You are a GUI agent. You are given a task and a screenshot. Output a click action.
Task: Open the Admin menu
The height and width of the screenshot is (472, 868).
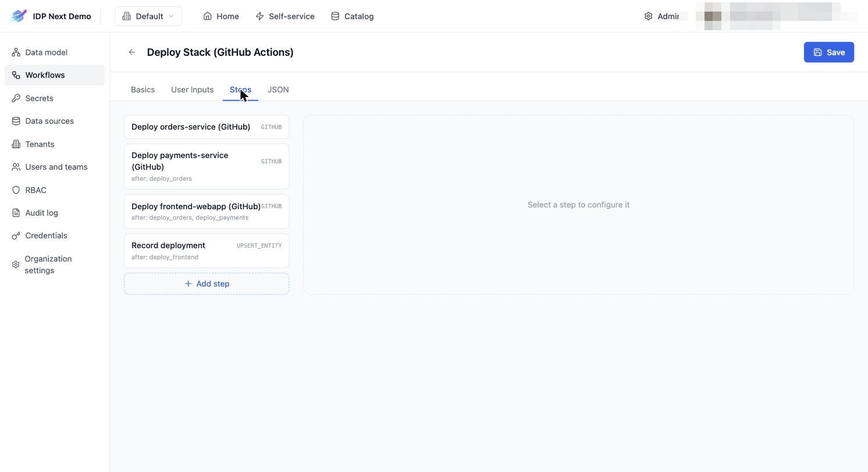coord(662,16)
